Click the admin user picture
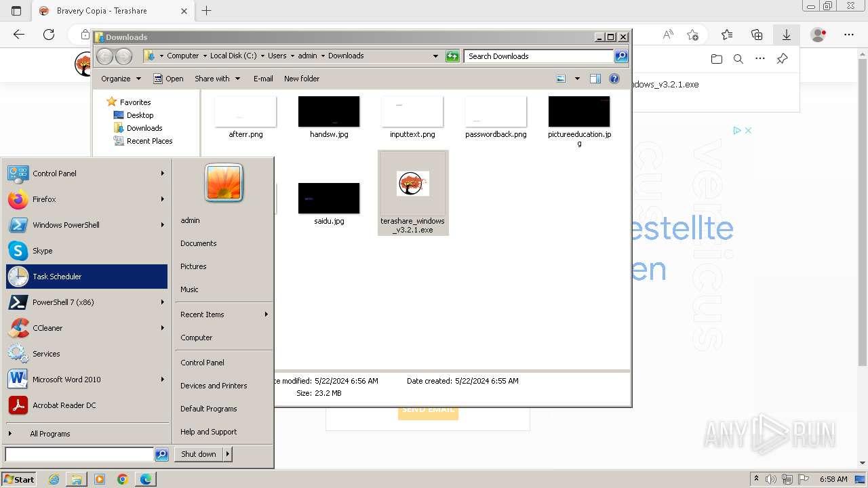 pyautogui.click(x=224, y=183)
